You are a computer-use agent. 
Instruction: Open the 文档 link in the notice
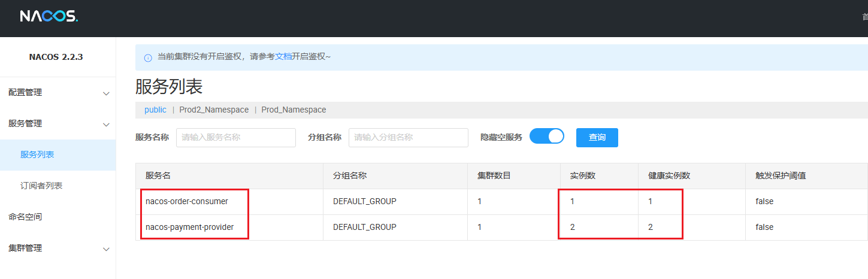coord(283,57)
